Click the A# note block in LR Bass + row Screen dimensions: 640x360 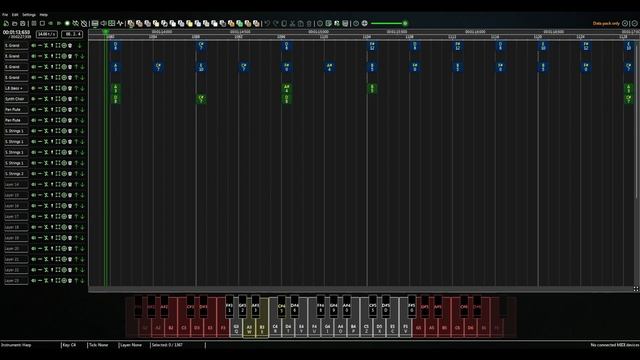pos(287,88)
